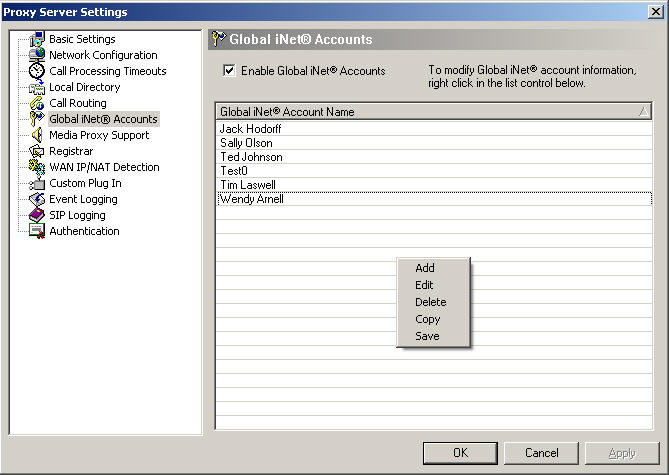Open Call Processing Timeouts settings
Screen dimensions: 669x475
pos(108,71)
